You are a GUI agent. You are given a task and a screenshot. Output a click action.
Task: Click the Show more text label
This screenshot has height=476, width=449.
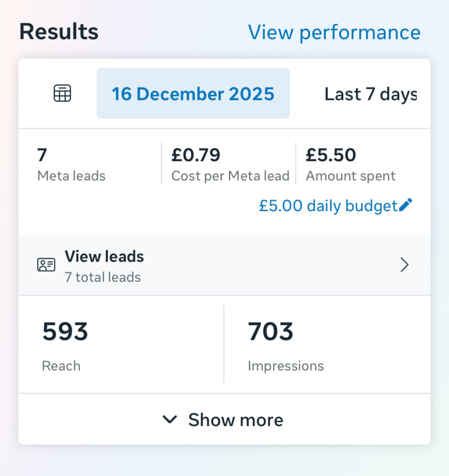point(236,420)
